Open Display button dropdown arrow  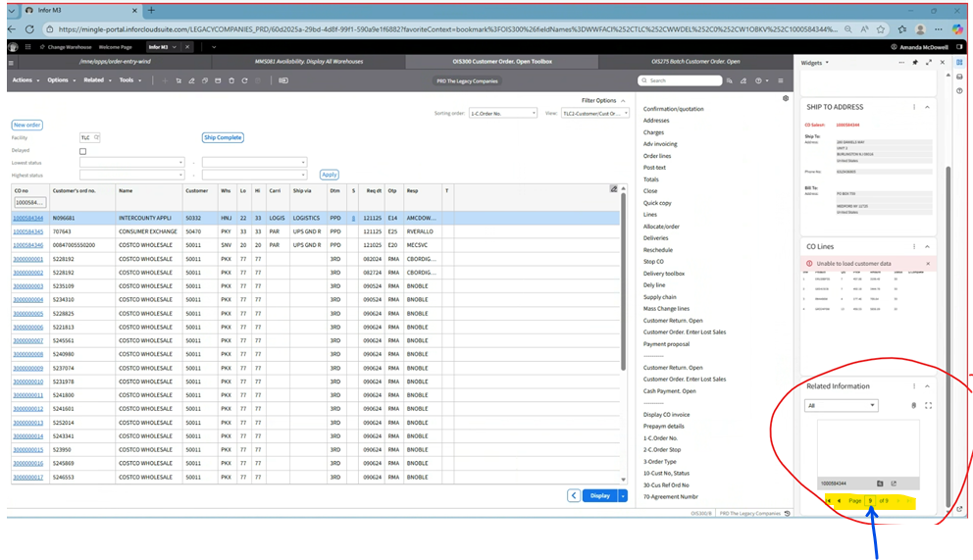(623, 495)
